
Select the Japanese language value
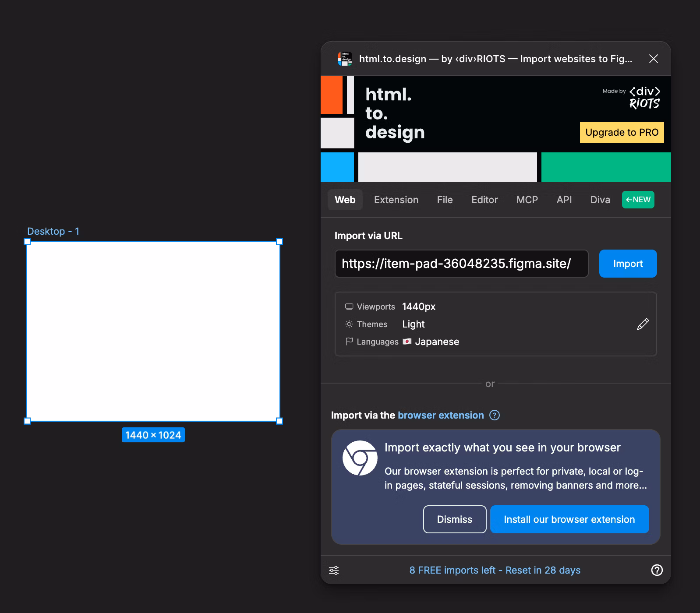click(437, 342)
